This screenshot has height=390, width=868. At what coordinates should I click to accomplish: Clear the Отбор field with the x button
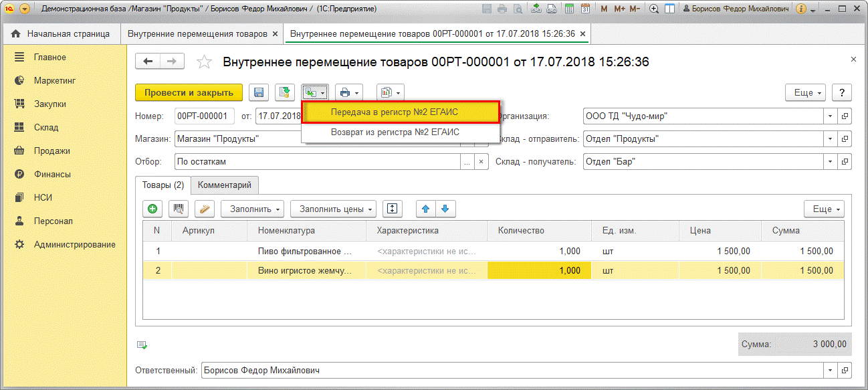click(x=481, y=162)
